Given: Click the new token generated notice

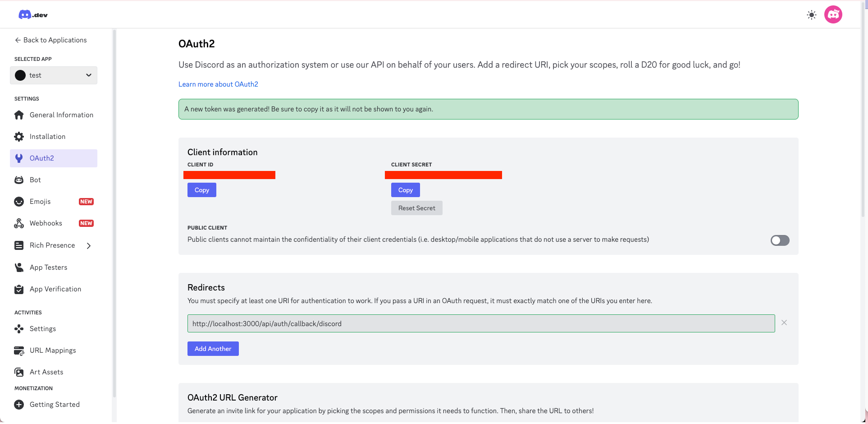Looking at the screenshot, I should [x=489, y=109].
